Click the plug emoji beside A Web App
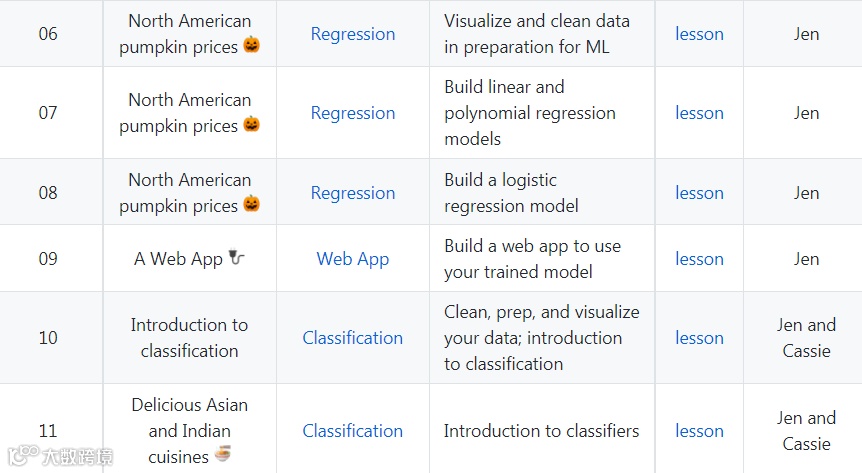 tap(236, 257)
